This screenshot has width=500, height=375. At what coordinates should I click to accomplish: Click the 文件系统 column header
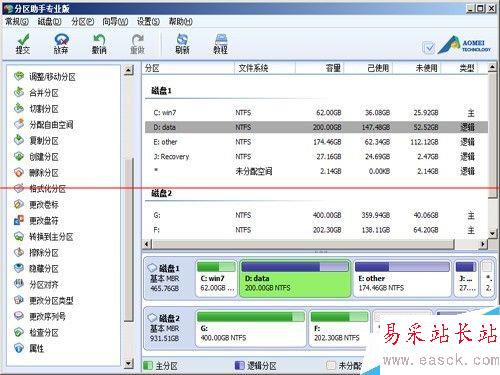265,68
